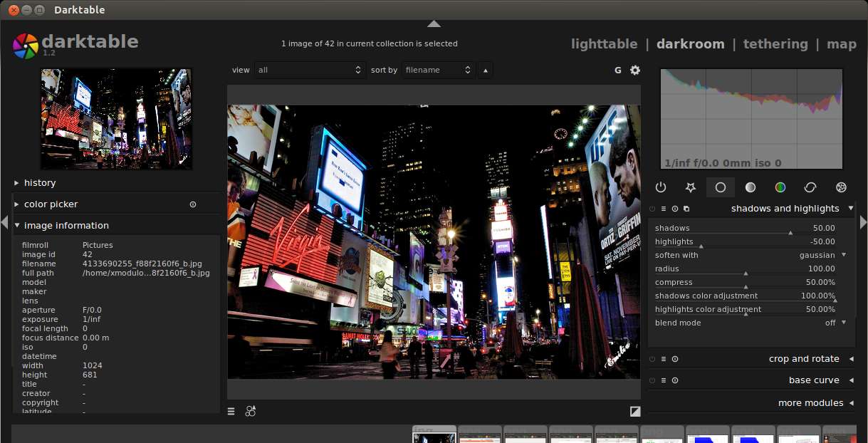Collapse shadows and highlights module

[850, 209]
